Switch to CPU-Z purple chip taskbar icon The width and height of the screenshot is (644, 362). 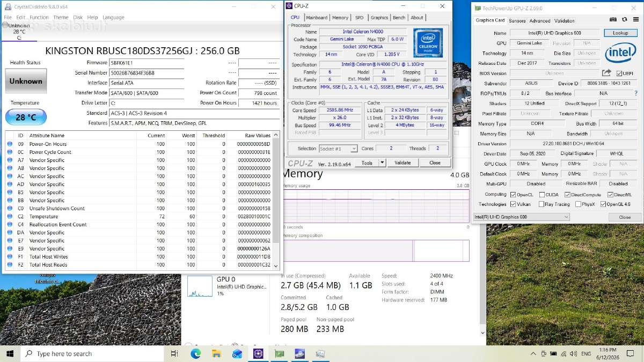pyautogui.click(x=258, y=353)
